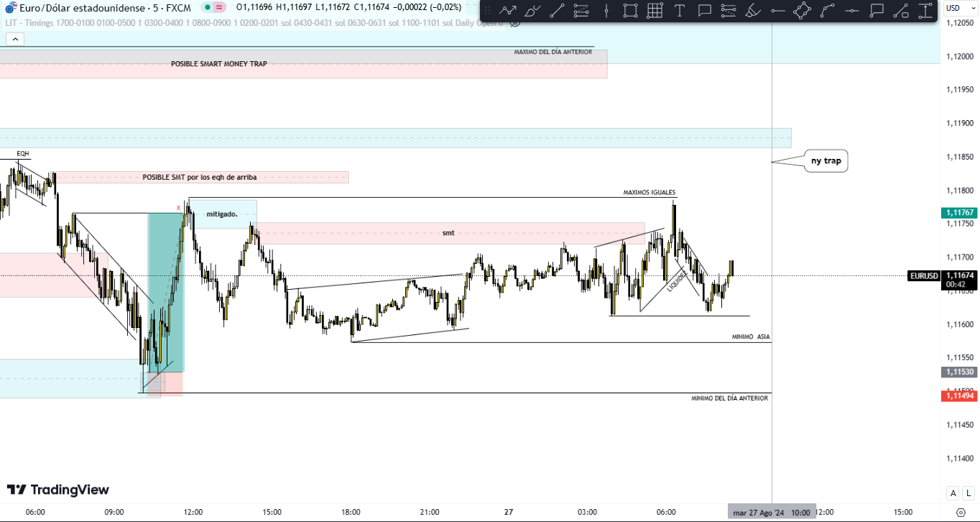Select the Trend Line drawing tool
Image resolution: width=980 pixels, height=522 pixels.
pyautogui.click(x=556, y=10)
